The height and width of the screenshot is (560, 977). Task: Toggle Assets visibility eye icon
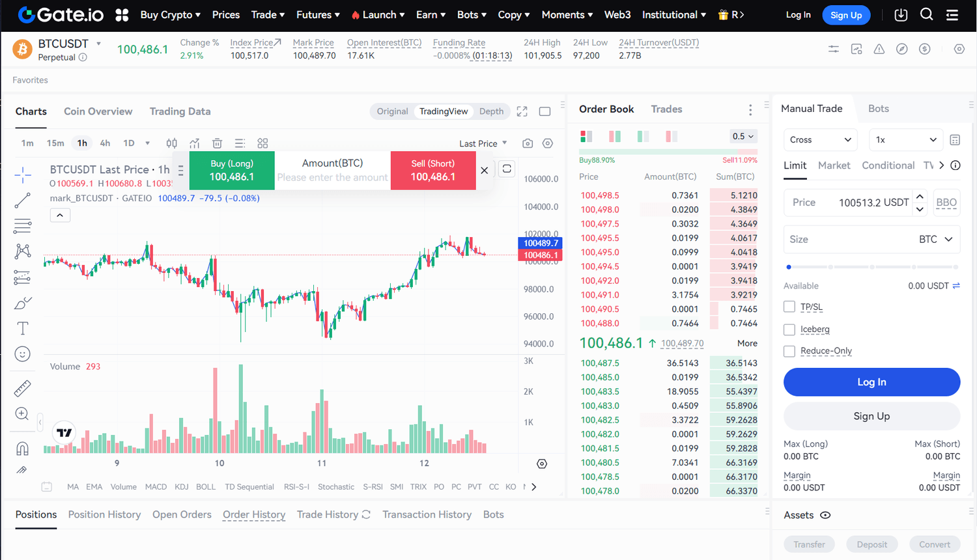[x=825, y=515]
